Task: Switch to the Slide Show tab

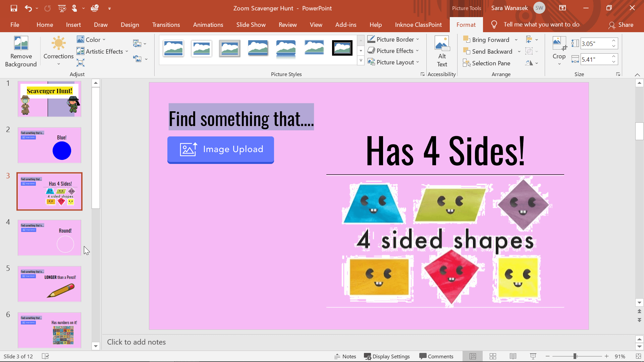Action: 251,24
